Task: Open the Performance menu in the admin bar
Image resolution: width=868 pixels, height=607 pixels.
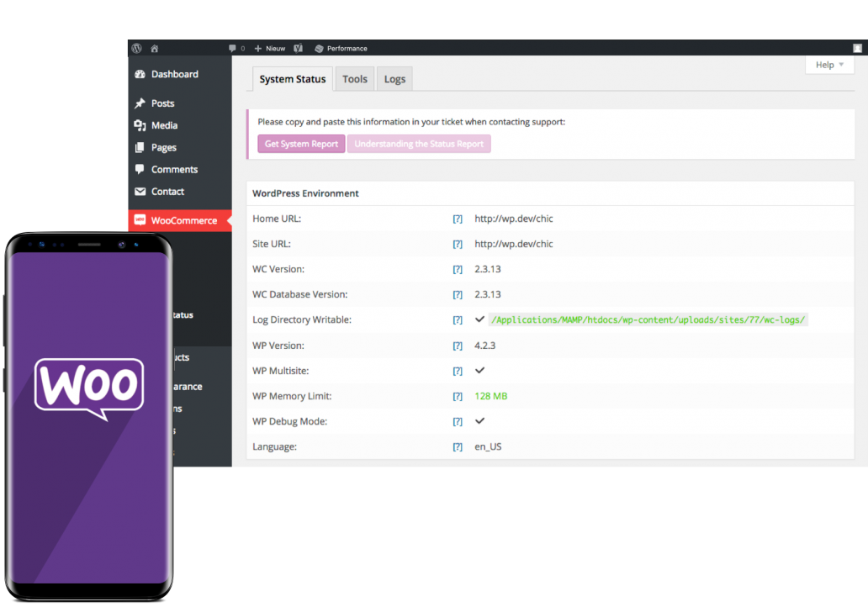Action: point(341,48)
